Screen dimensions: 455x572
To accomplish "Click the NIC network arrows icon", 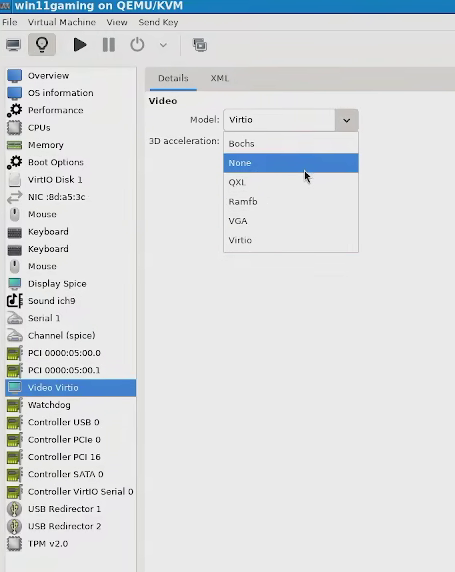I will (15, 197).
